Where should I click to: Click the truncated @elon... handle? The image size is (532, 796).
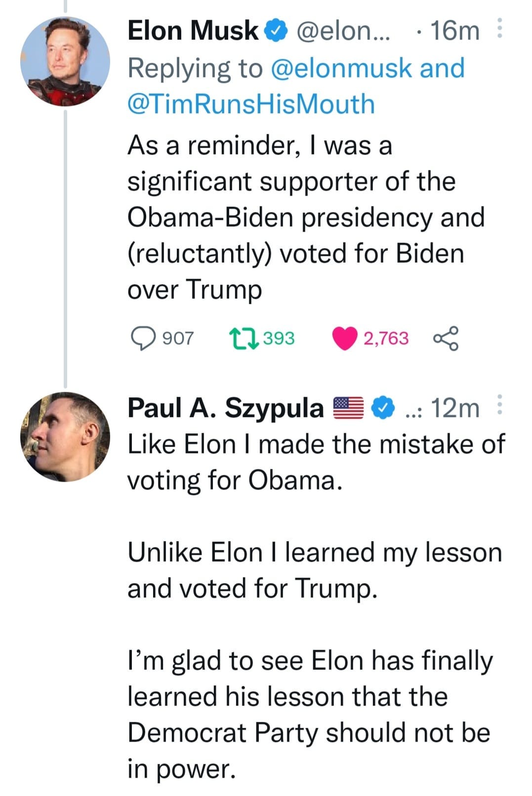[x=343, y=31]
